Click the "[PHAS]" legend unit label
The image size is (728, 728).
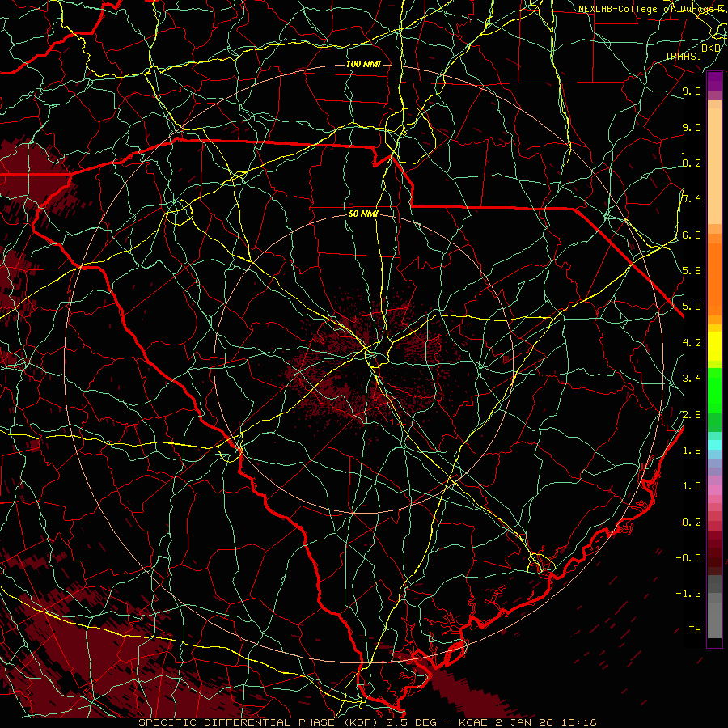[684, 56]
